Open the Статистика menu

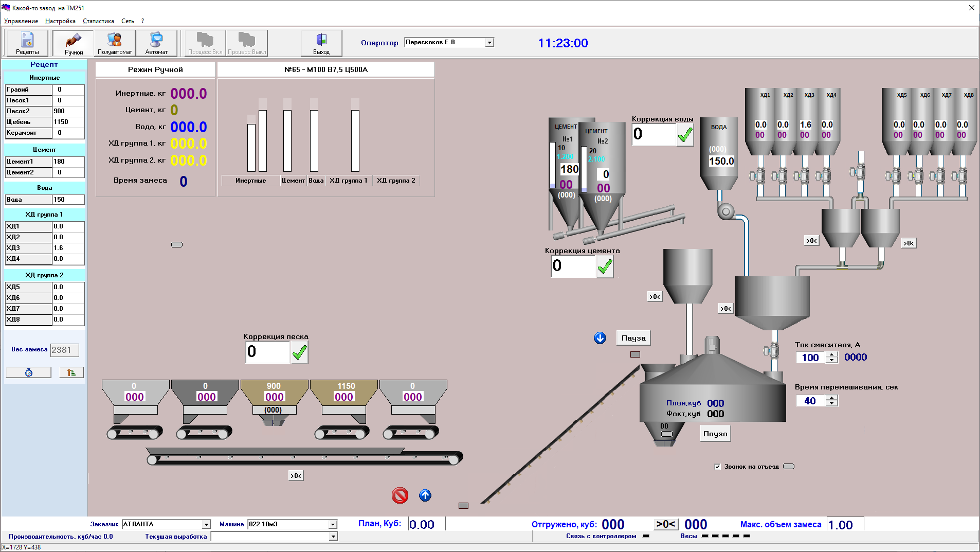click(98, 21)
